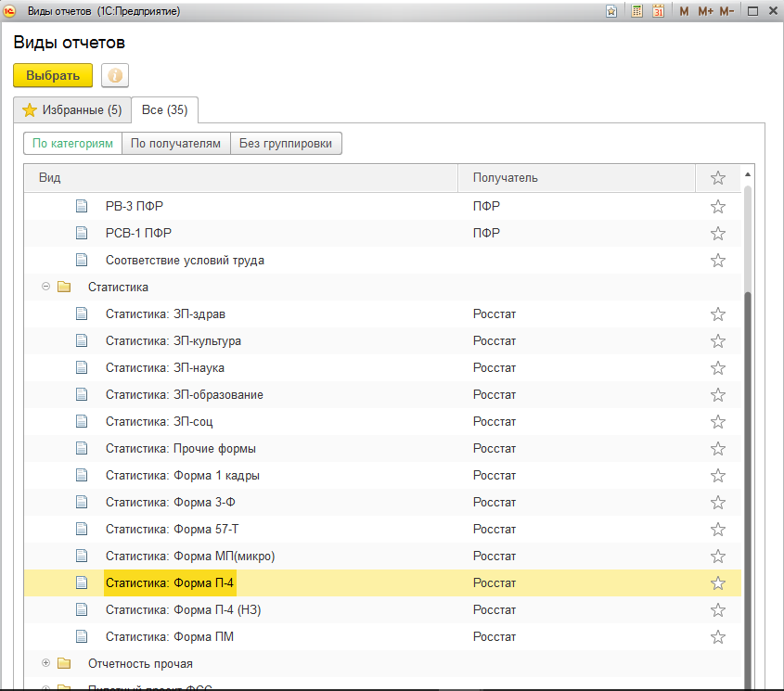Screen dimensions: 784x691
Task: Star Статистика: Форма П-4 (НЗ)
Action: (x=718, y=610)
